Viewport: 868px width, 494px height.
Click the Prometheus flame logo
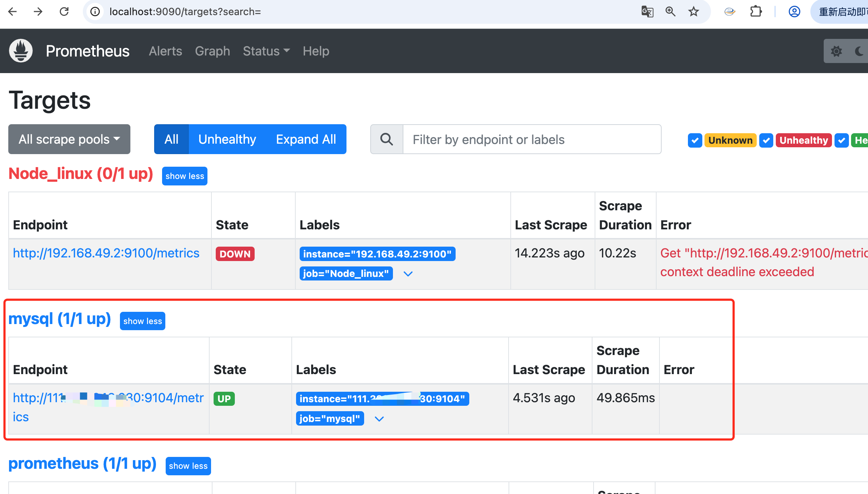pyautogui.click(x=21, y=51)
